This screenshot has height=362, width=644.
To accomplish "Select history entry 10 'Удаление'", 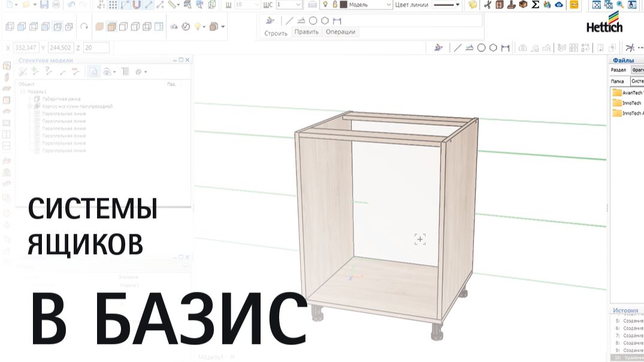I will [628, 358].
